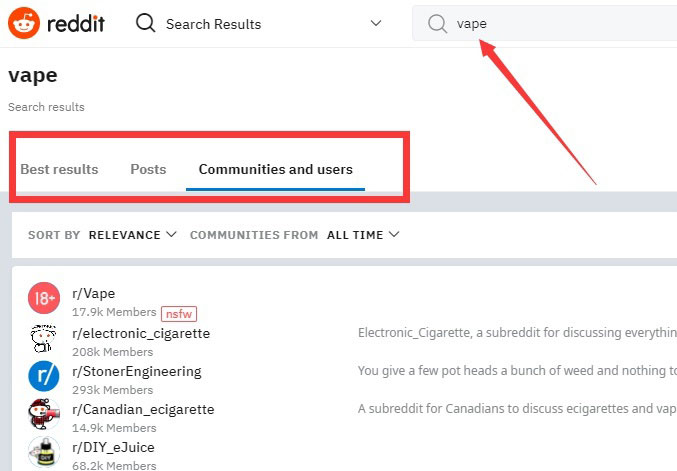This screenshot has width=677, height=471.
Task: Select the Communities and users tab
Action: (275, 169)
